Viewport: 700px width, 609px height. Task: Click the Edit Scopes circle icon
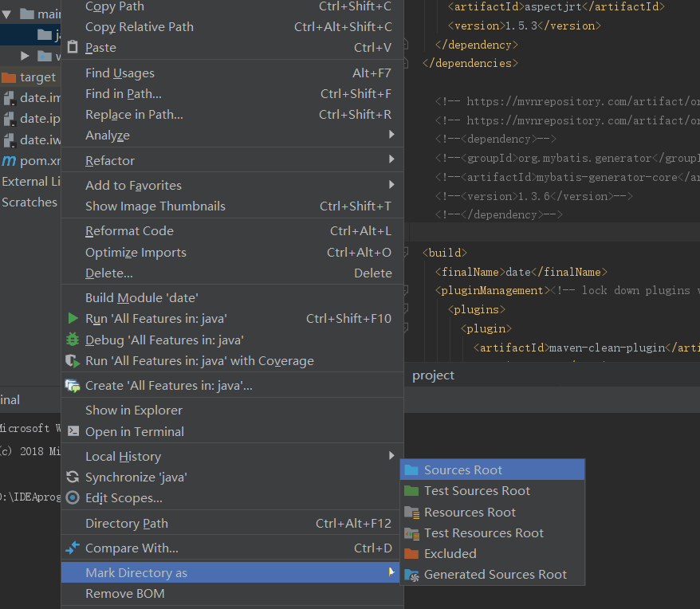click(73, 497)
